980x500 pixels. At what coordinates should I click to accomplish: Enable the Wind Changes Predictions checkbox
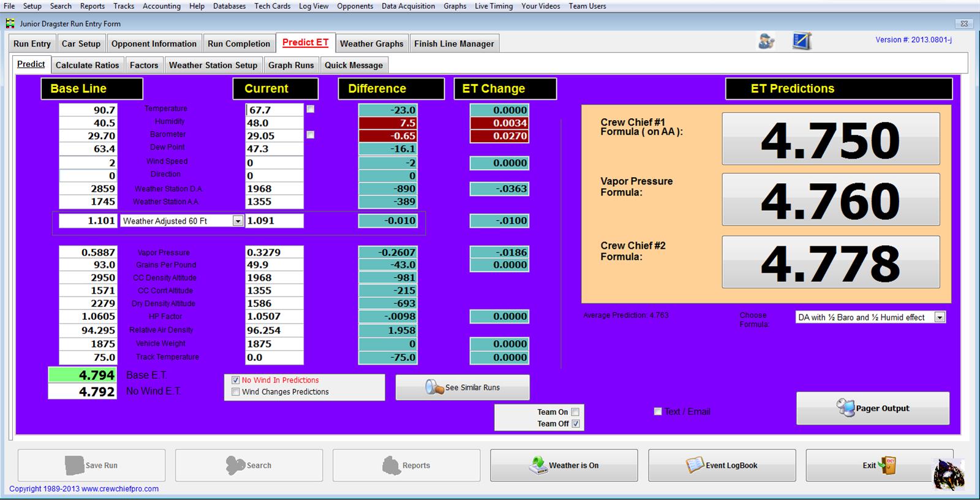point(236,392)
